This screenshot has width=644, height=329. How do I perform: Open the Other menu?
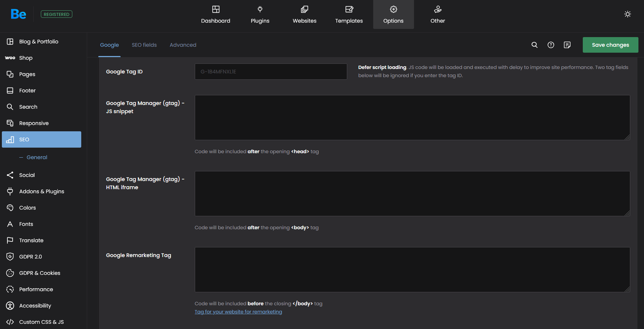437,14
